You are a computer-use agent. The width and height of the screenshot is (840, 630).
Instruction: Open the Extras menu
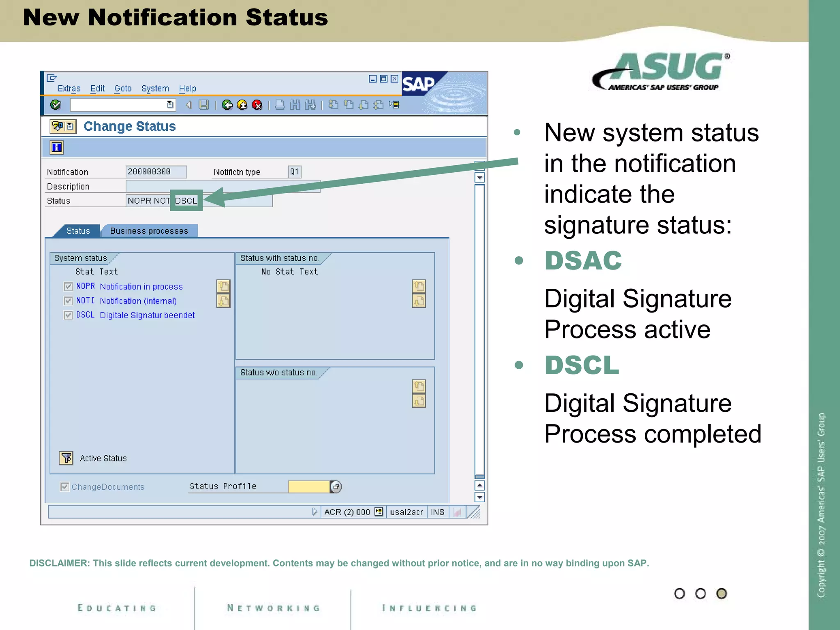[69, 89]
